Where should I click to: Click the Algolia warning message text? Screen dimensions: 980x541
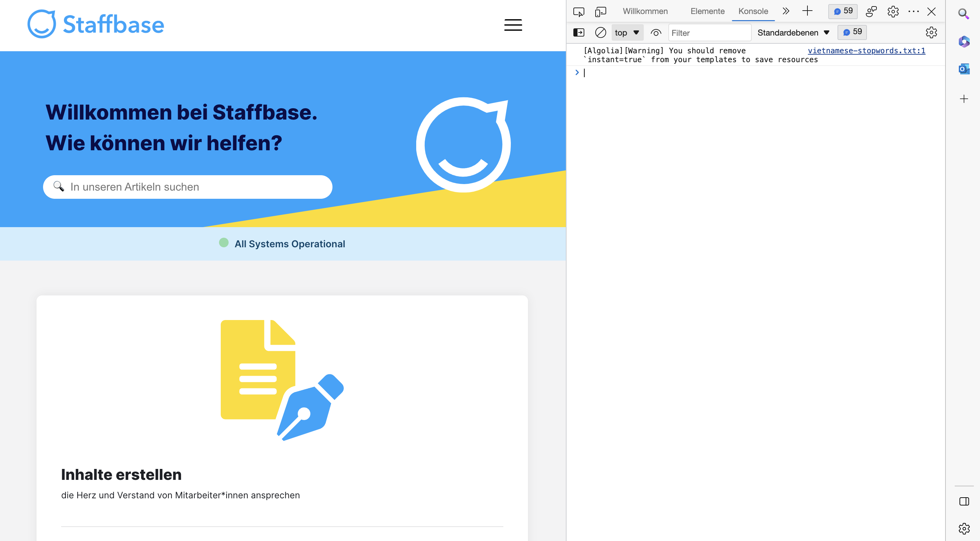[x=700, y=55]
